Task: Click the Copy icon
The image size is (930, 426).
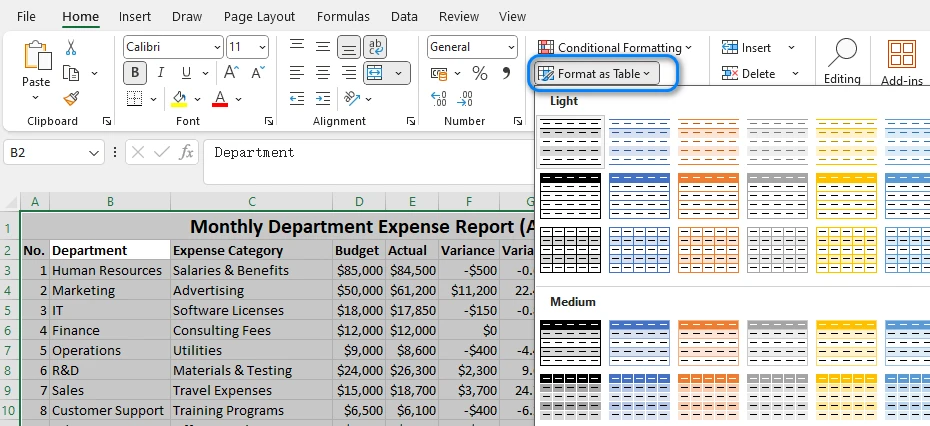Action: [x=71, y=73]
